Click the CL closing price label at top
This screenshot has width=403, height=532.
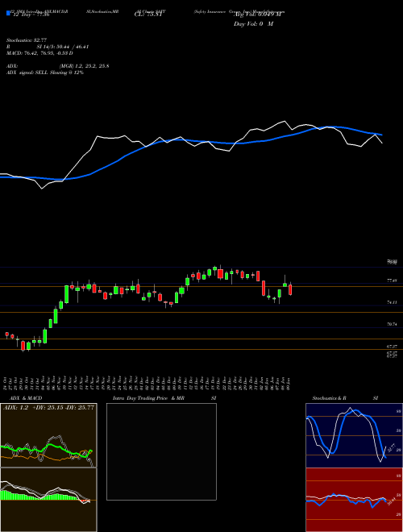coord(149,14)
